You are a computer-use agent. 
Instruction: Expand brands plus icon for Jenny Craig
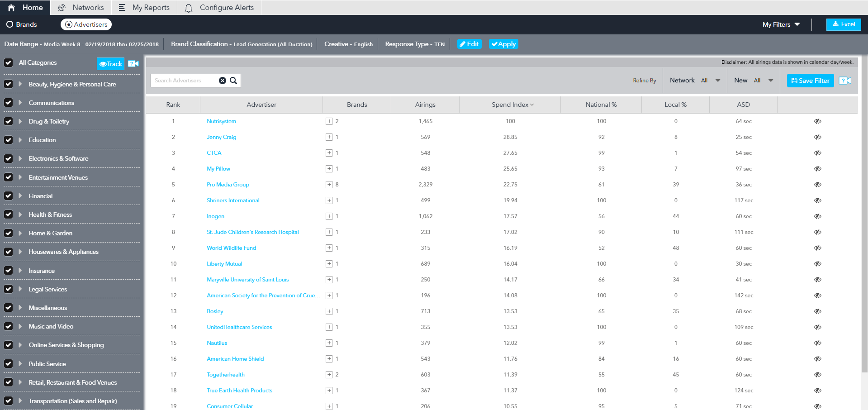(x=329, y=137)
